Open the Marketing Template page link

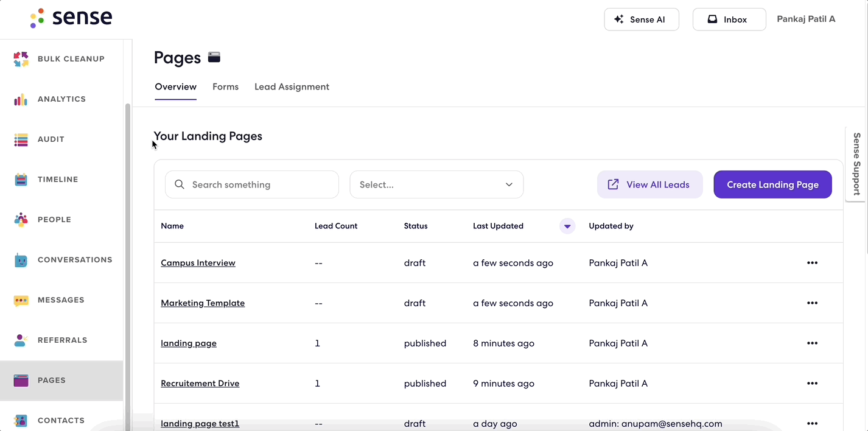click(203, 303)
